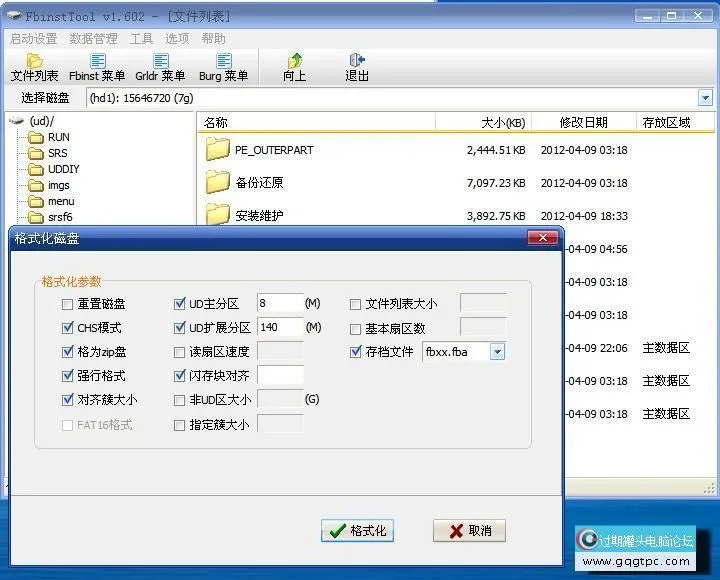The width and height of the screenshot is (720, 580).
Task: Click the 2012-04-09 18:33 date cell
Action: pyautogui.click(x=584, y=216)
